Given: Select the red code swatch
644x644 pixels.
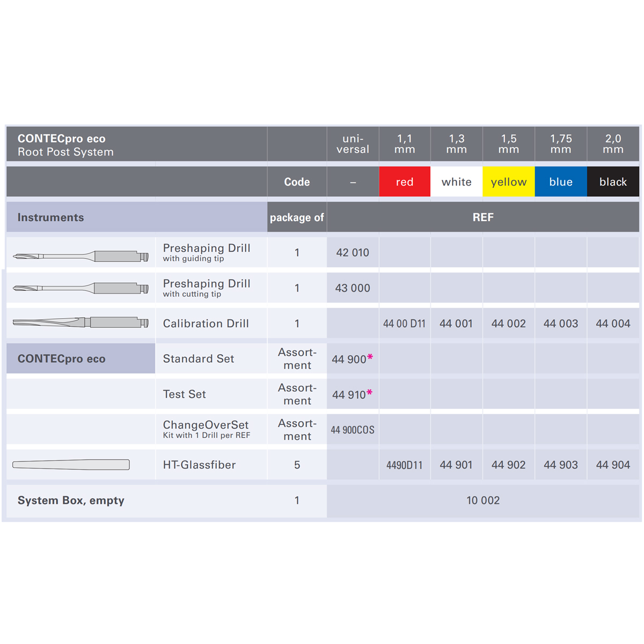Looking at the screenshot, I should [405, 182].
